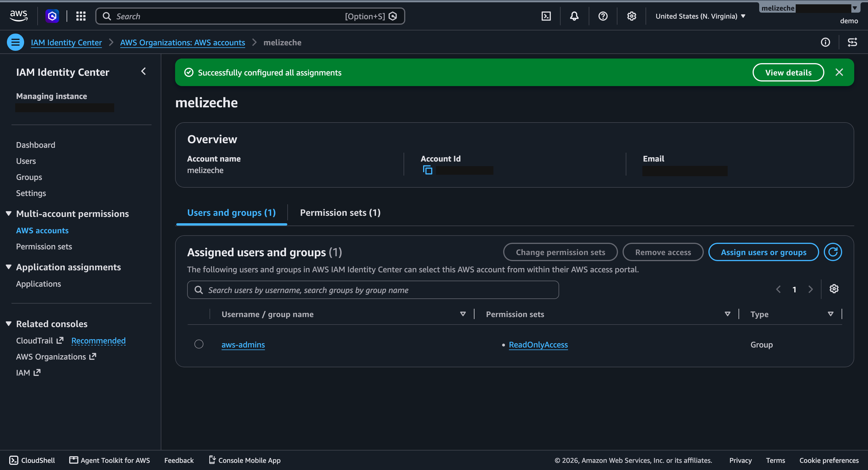Dismiss the success banner with X

point(839,72)
